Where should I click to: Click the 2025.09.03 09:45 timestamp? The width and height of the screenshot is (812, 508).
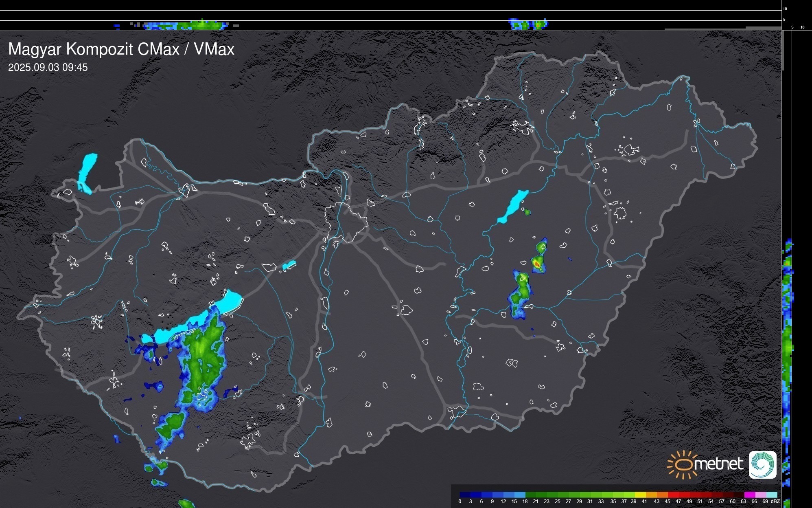[48, 68]
